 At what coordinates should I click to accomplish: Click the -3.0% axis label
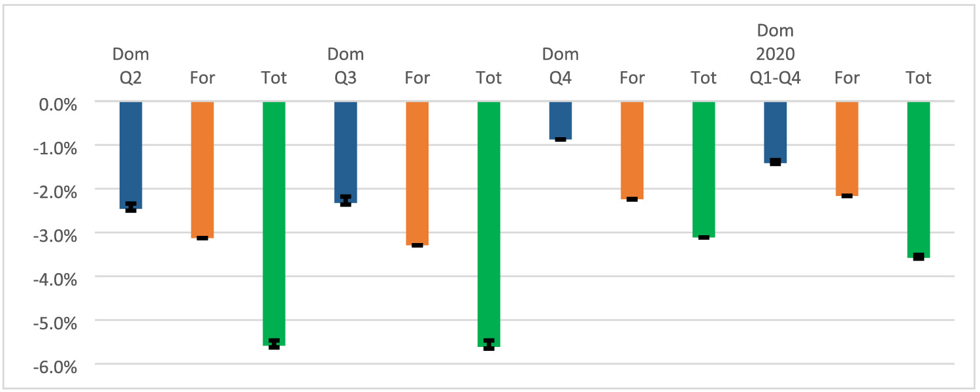click(x=58, y=234)
